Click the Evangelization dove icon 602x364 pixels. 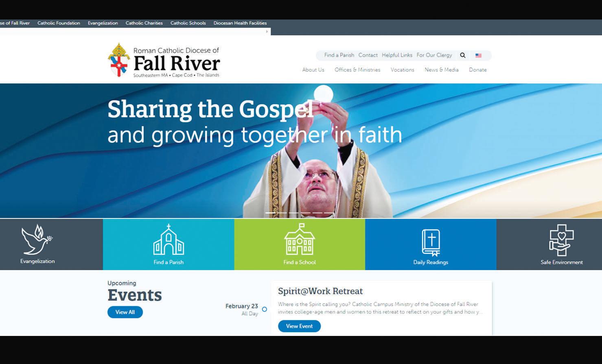coord(37,240)
